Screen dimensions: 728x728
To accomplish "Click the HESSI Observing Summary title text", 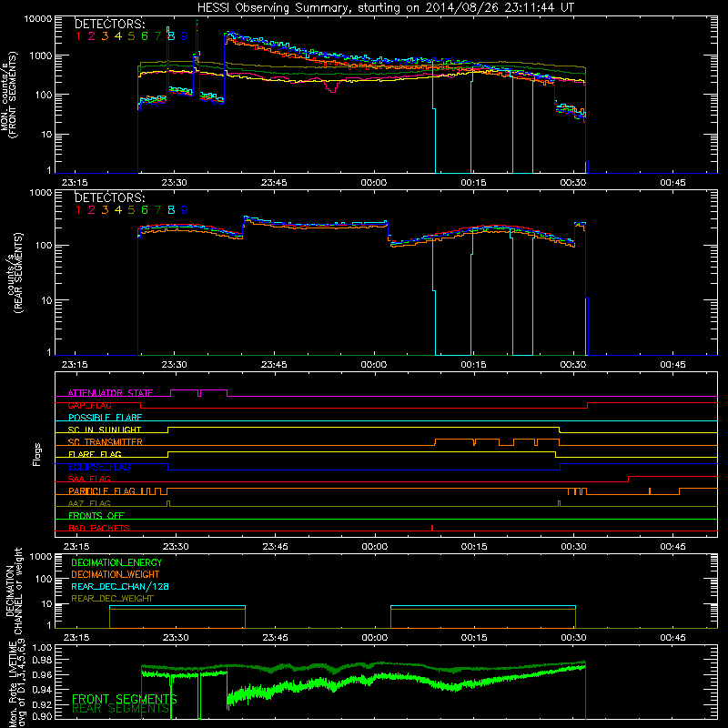I will pos(386,7).
